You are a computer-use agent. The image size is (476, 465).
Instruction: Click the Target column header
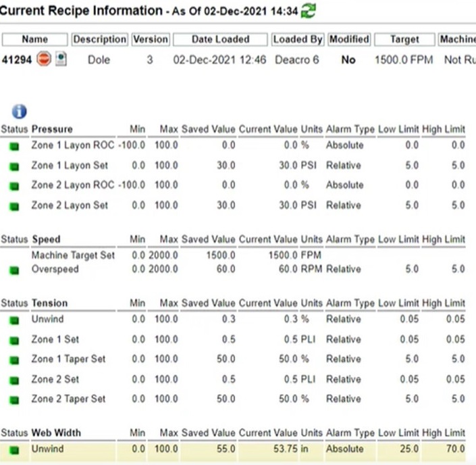[x=404, y=39]
